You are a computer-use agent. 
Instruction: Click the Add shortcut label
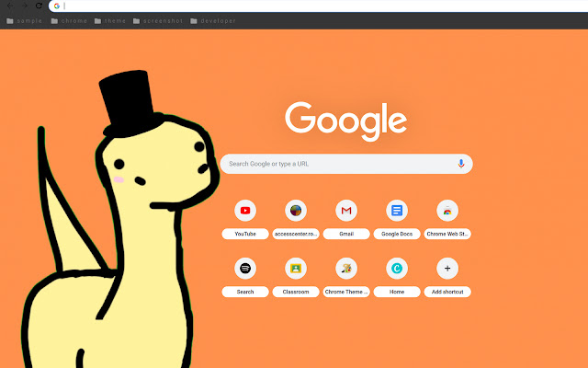click(x=447, y=292)
